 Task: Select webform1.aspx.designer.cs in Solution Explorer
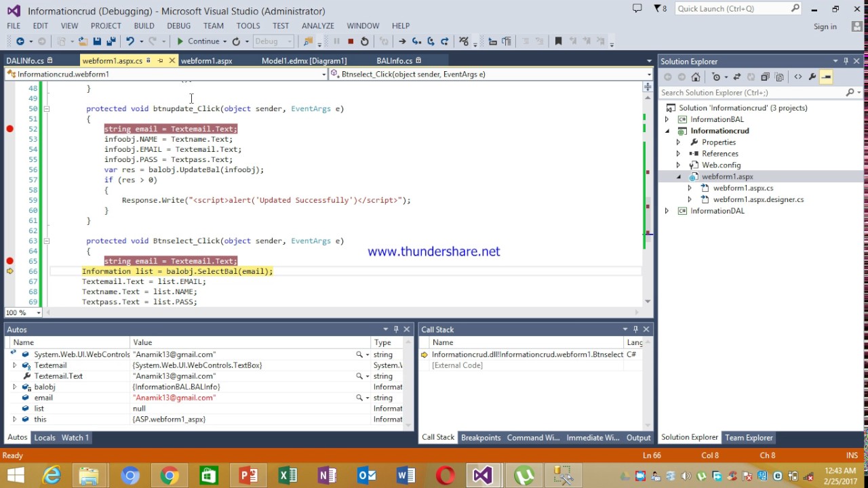click(x=758, y=200)
